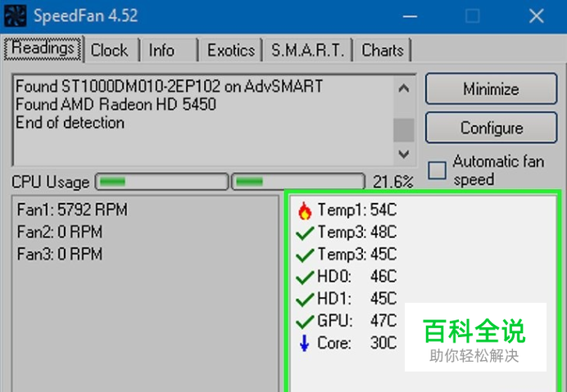Open the S.M.A.R.T. tab

(308, 50)
